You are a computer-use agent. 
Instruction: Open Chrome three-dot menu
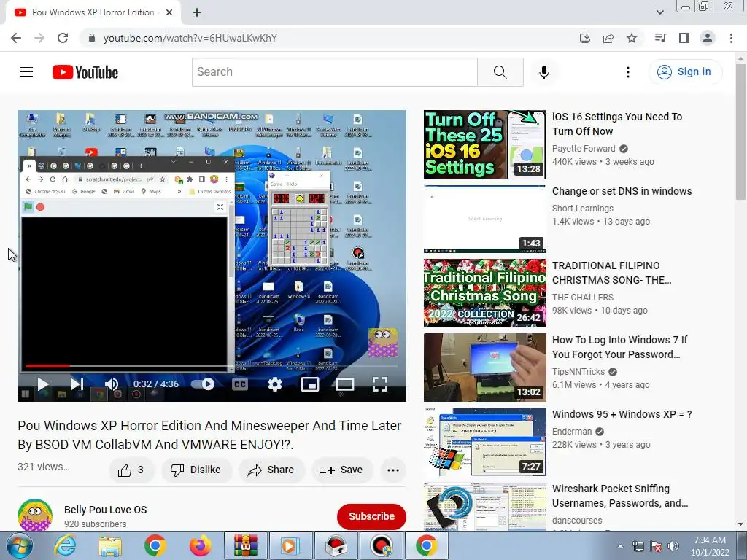(x=731, y=38)
